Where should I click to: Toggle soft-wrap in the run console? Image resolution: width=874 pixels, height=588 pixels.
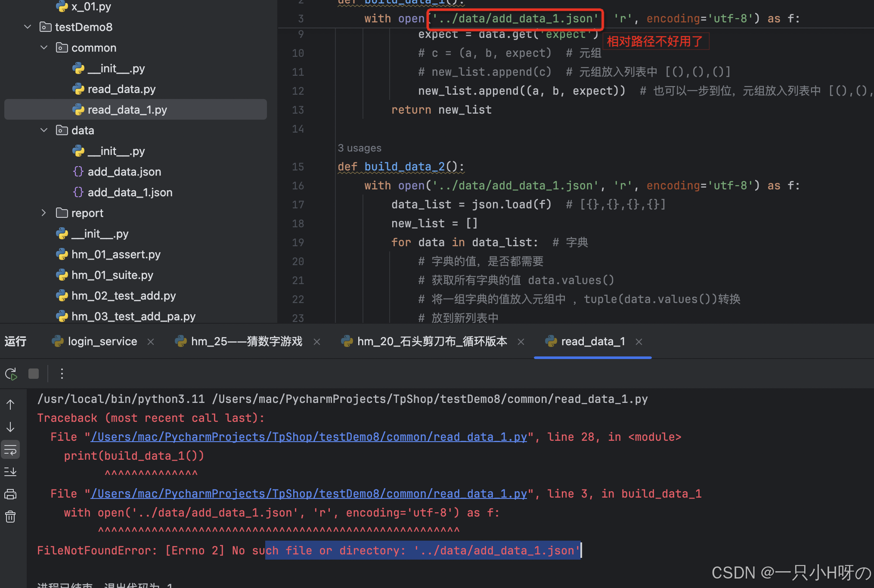10,449
